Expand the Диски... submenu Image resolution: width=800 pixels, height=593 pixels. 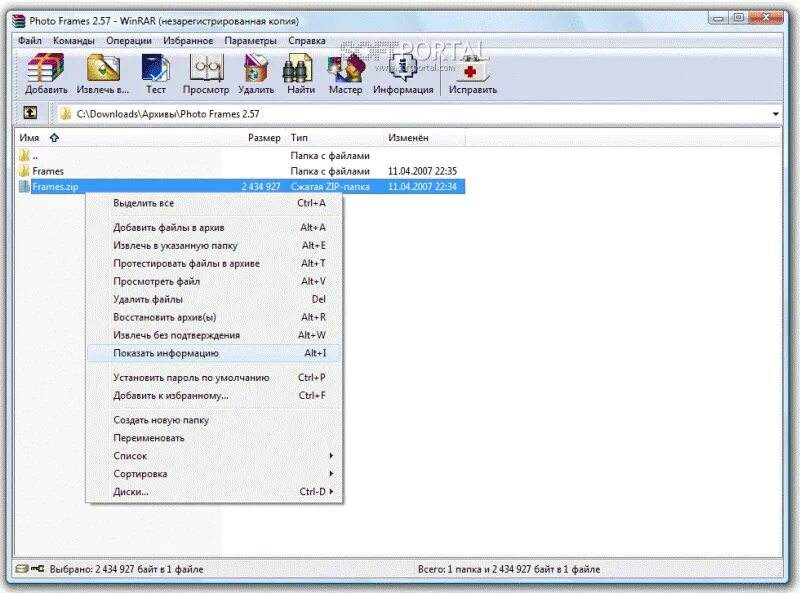(x=331, y=491)
